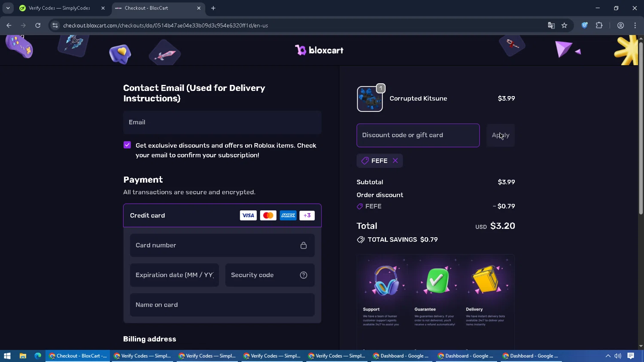
Task: Open the Extensions puzzle menu
Action: [599, 25]
